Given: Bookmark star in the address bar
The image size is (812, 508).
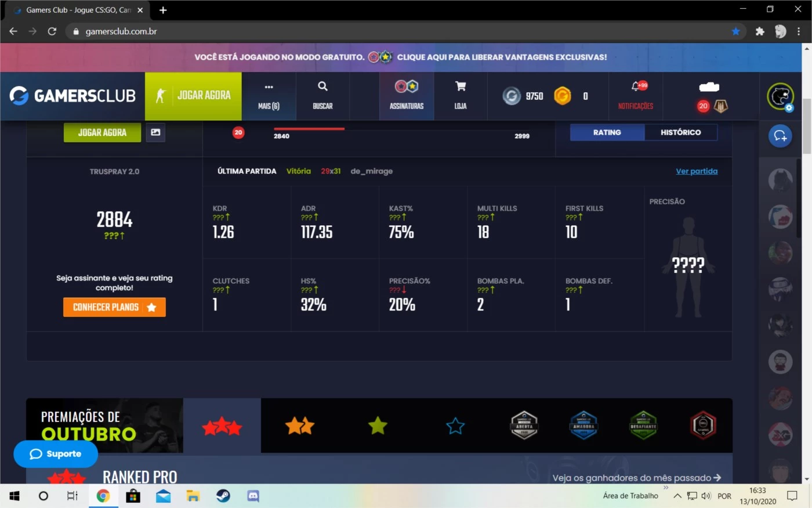Looking at the screenshot, I should pos(735,31).
